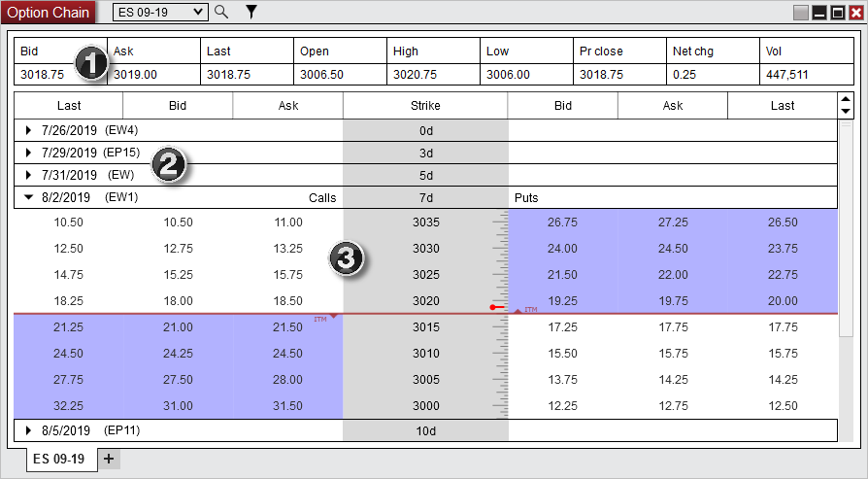868x479 pixels.
Task: Add a new tab with plus button
Action: pyautogui.click(x=108, y=459)
